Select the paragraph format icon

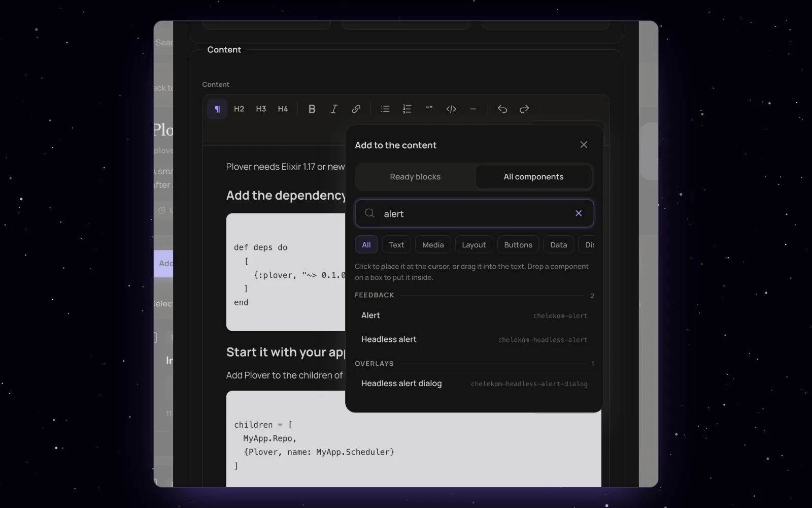(217, 109)
